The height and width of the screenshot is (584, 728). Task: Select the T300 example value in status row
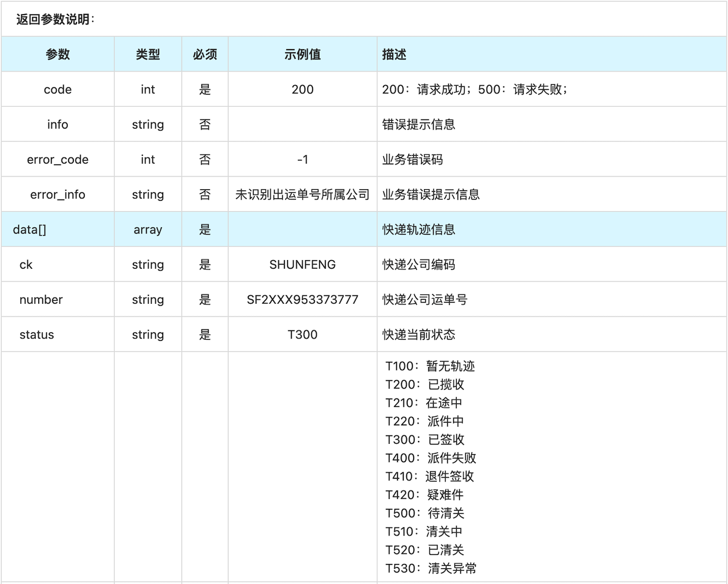click(x=302, y=335)
